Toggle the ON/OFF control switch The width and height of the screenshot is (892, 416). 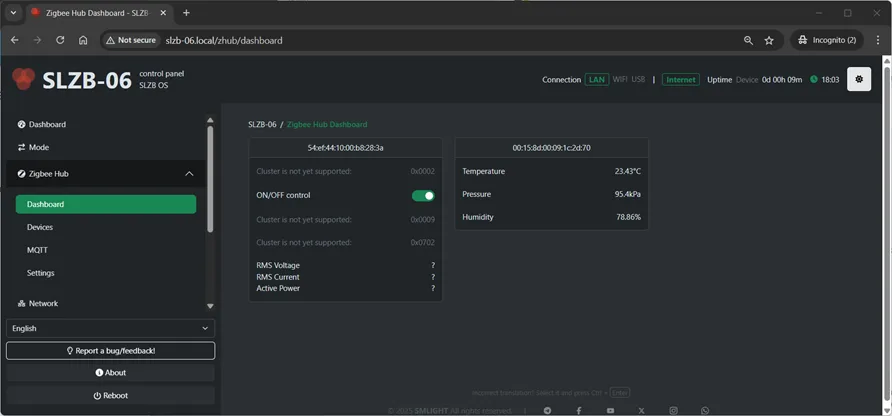(x=423, y=196)
